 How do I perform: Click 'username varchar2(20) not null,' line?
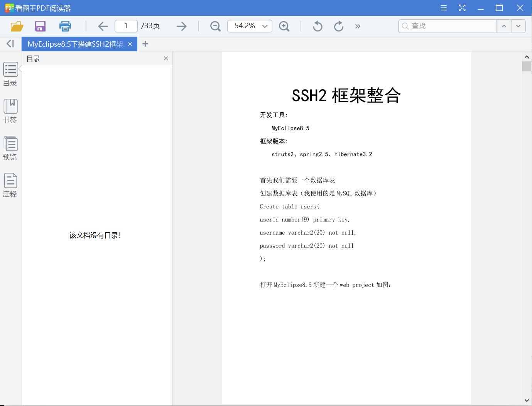click(308, 233)
